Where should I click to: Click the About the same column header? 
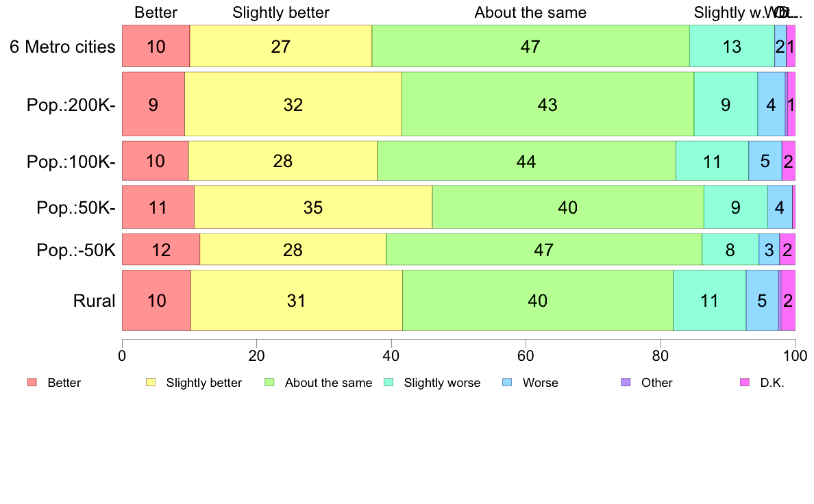[x=530, y=12]
